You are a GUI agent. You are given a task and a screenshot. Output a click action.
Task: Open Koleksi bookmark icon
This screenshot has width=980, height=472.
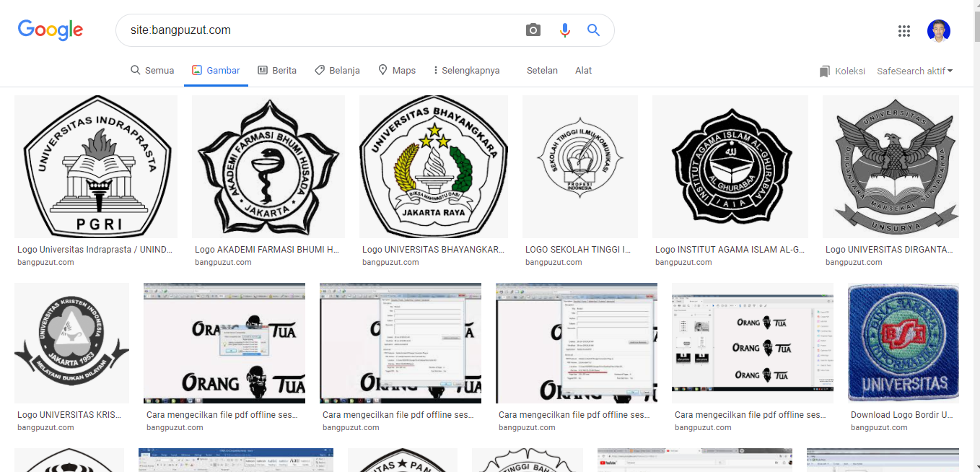(x=825, y=71)
